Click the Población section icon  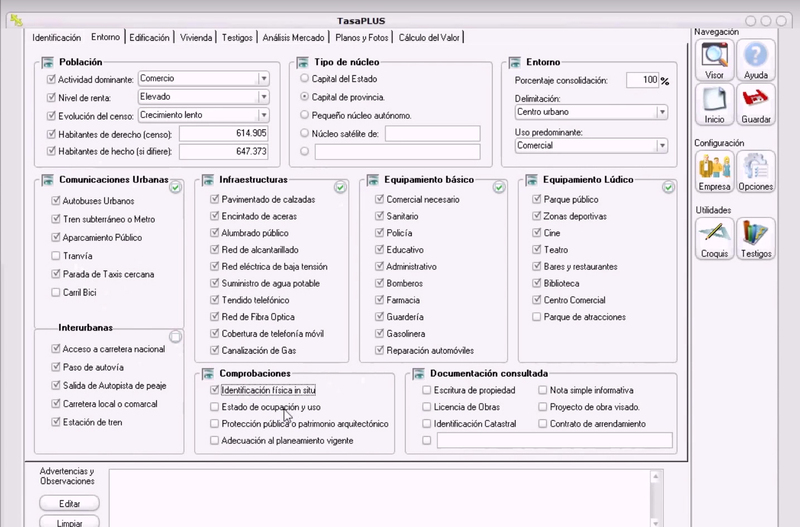[x=47, y=62]
